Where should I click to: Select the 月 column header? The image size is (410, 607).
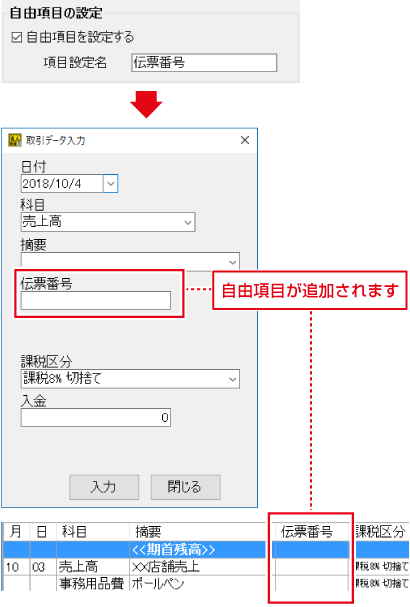pyautogui.click(x=16, y=532)
